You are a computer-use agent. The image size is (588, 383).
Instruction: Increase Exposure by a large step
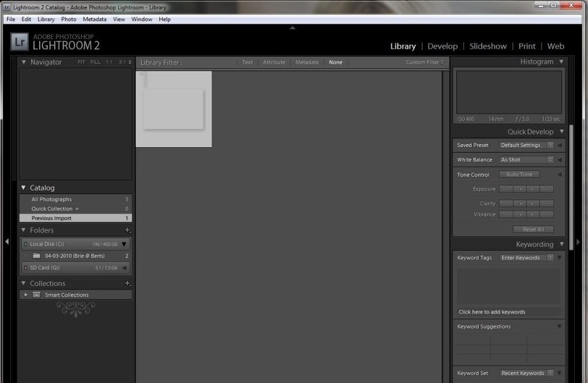[548, 189]
